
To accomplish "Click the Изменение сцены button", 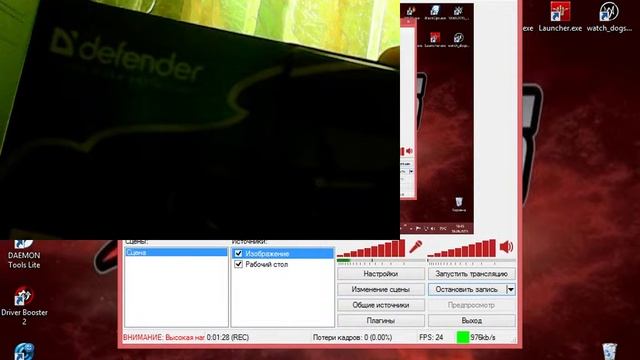I will (x=381, y=289).
